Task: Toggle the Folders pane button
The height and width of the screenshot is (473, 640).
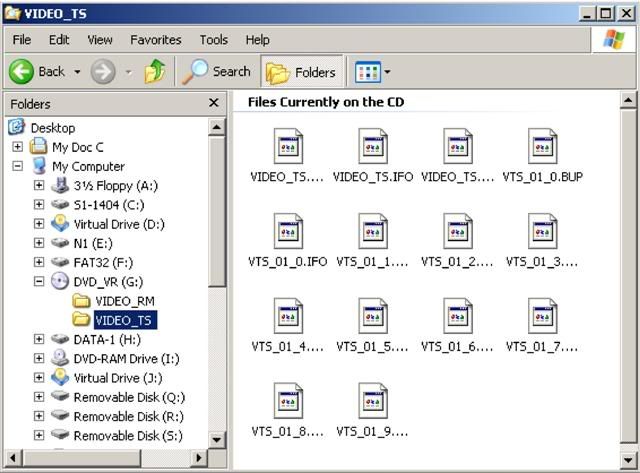Action: coord(301,72)
